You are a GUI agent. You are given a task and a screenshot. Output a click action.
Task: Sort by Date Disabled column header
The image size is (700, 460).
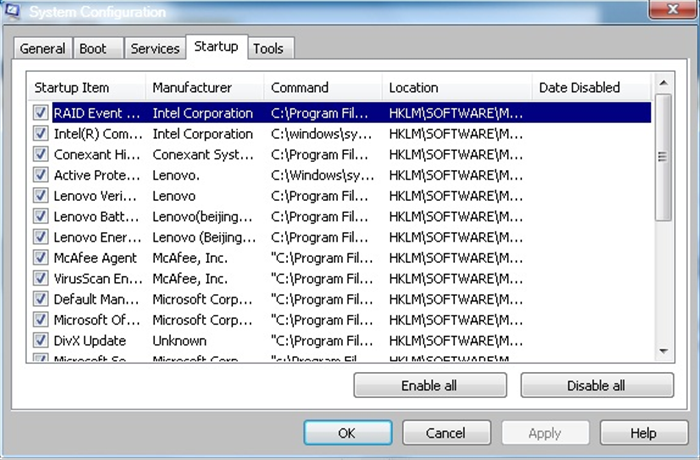point(592,88)
